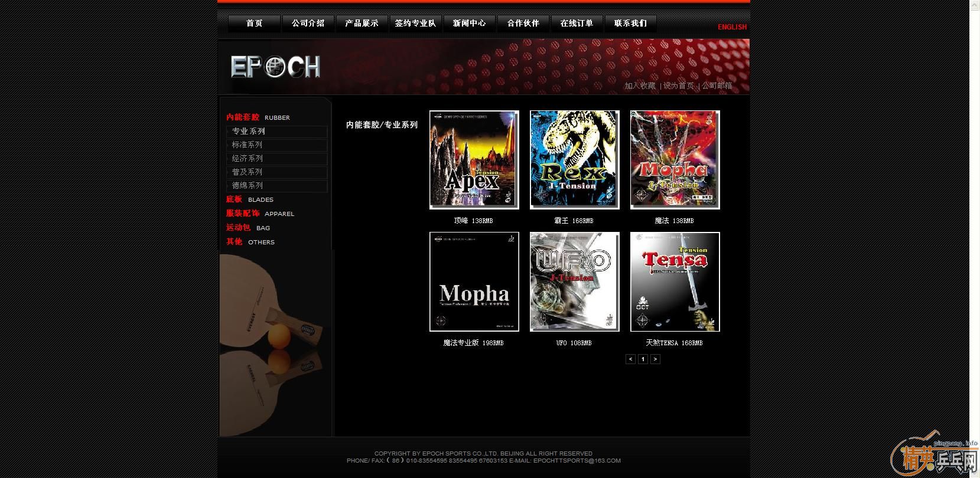Viewport: 980px width, 478px height.
Task: Open the 其他 OTHERS category
Action: click(250, 242)
